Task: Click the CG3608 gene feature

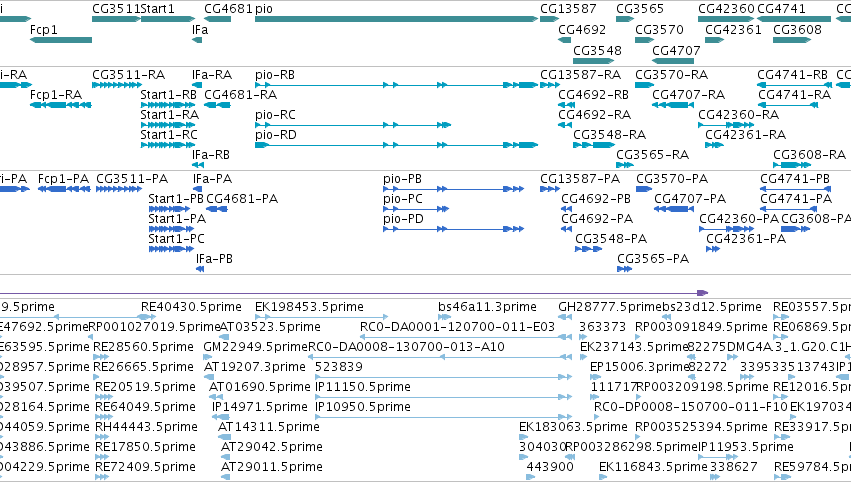Action: pyautogui.click(x=792, y=40)
